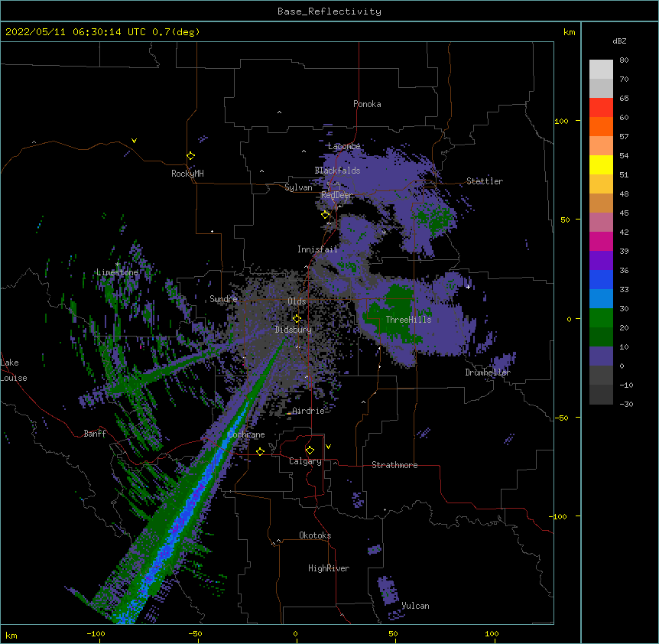Click the Blackfalds city label
The image size is (659, 644).
click(x=337, y=171)
